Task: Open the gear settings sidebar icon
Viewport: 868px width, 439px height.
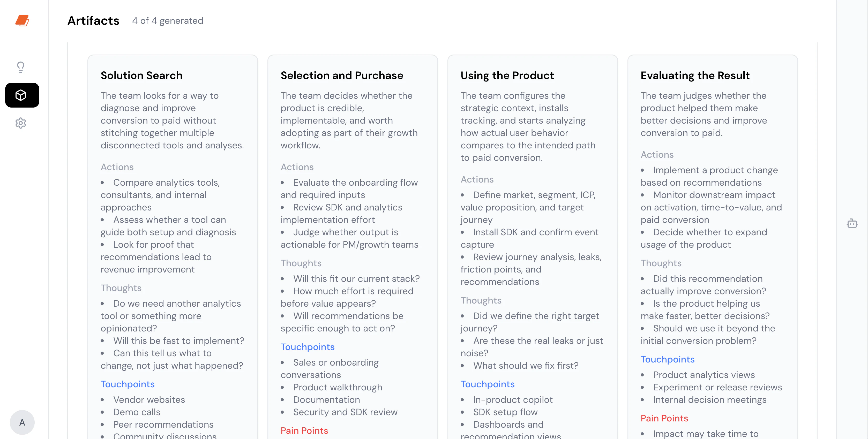Action: [20, 123]
